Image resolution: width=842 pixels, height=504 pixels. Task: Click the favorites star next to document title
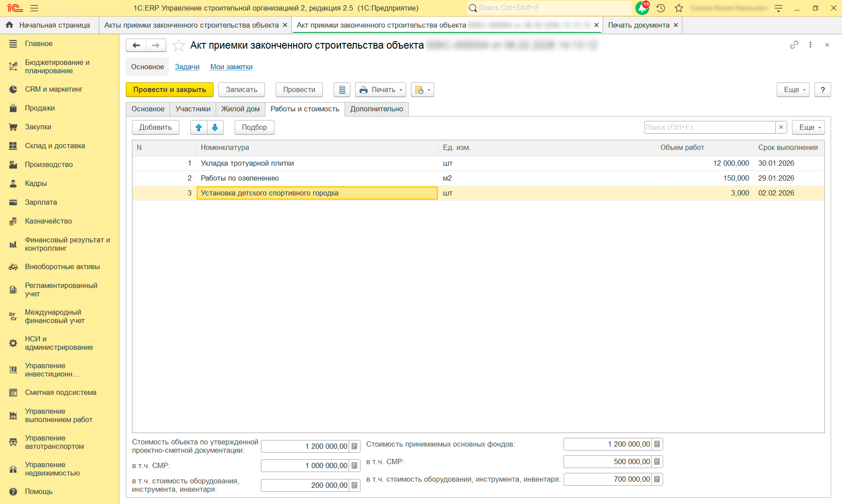(178, 45)
